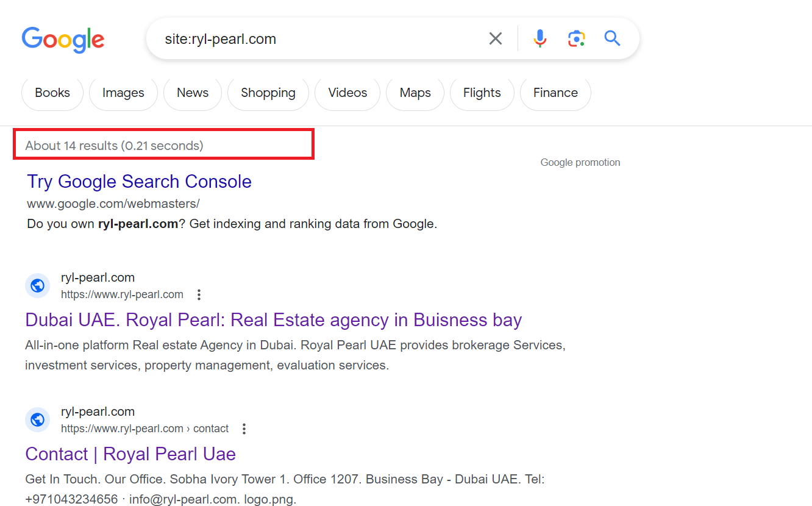Viewport: 812px width, 506px height.
Task: Click globe favicon of contact page result
Action: tap(37, 419)
